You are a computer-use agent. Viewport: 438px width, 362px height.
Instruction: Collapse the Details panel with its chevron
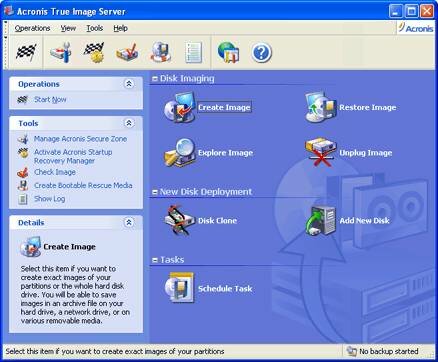pyautogui.click(x=129, y=222)
